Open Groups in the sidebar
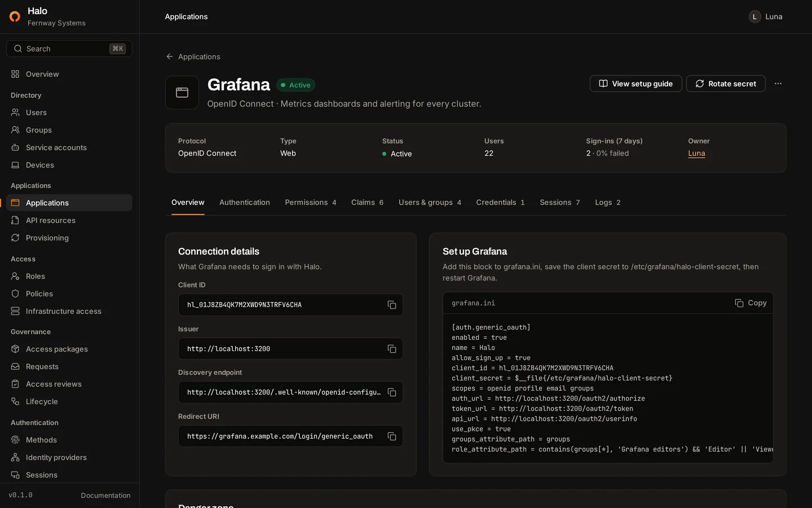The height and width of the screenshot is (508, 812). [x=69, y=130]
